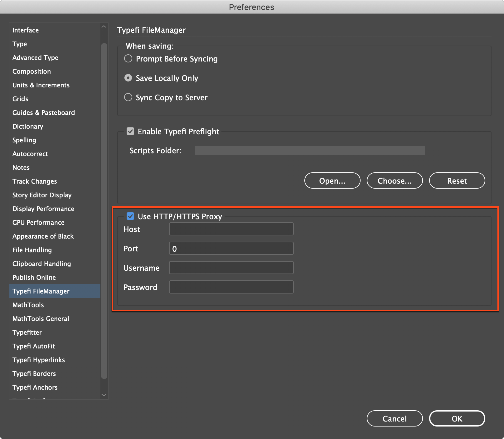504x439 pixels.
Task: Select Appearance of Black category
Action: pos(55,236)
